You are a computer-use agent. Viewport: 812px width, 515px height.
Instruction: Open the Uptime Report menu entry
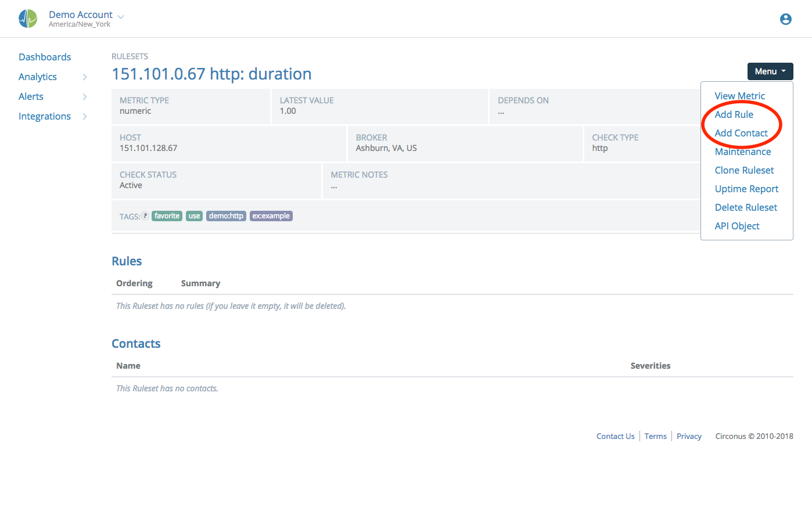[x=746, y=189]
